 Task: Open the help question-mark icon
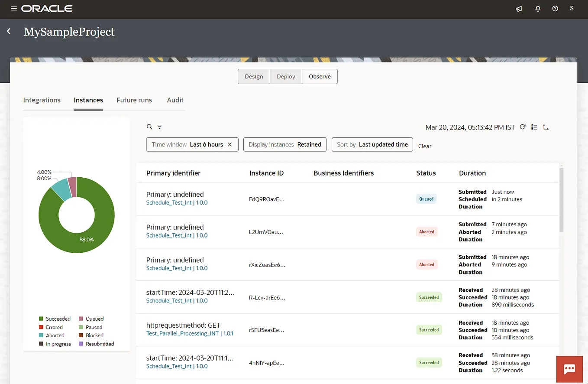coord(555,9)
